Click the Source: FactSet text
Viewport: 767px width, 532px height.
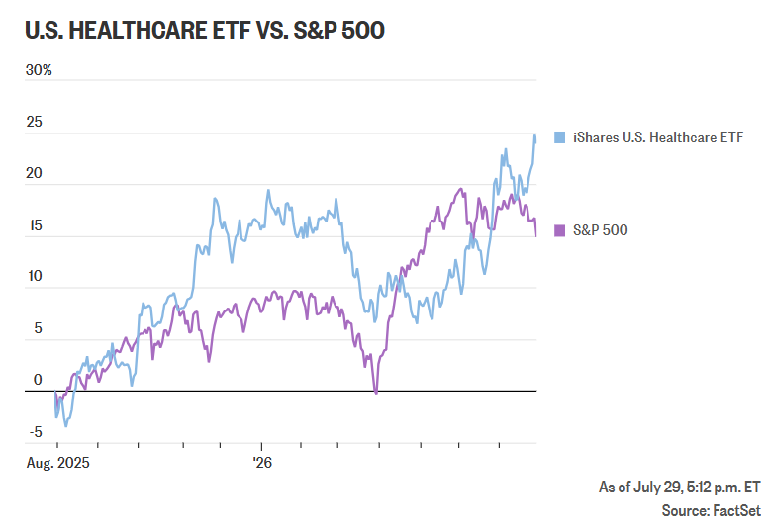point(712,510)
